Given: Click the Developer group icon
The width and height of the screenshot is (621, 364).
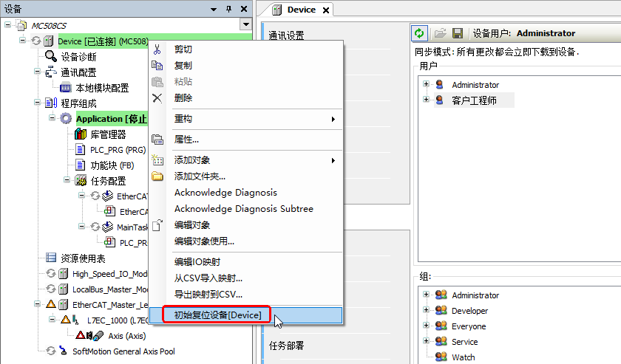Looking at the screenshot, I should tap(441, 310).
